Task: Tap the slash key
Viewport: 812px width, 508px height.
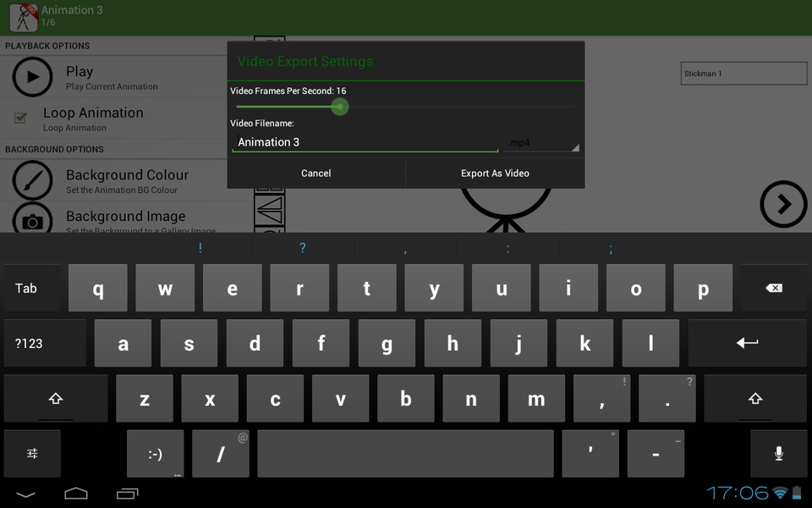Action: coord(221,454)
